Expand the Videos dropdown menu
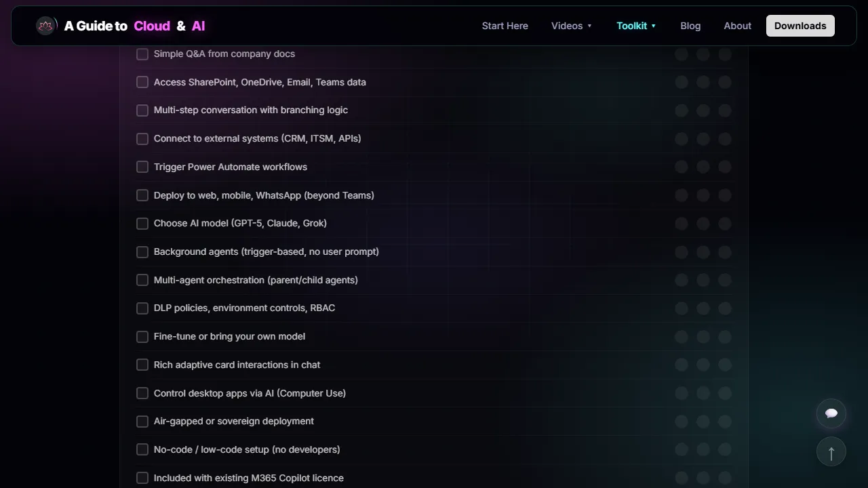The width and height of the screenshot is (868, 488). [x=572, y=26]
